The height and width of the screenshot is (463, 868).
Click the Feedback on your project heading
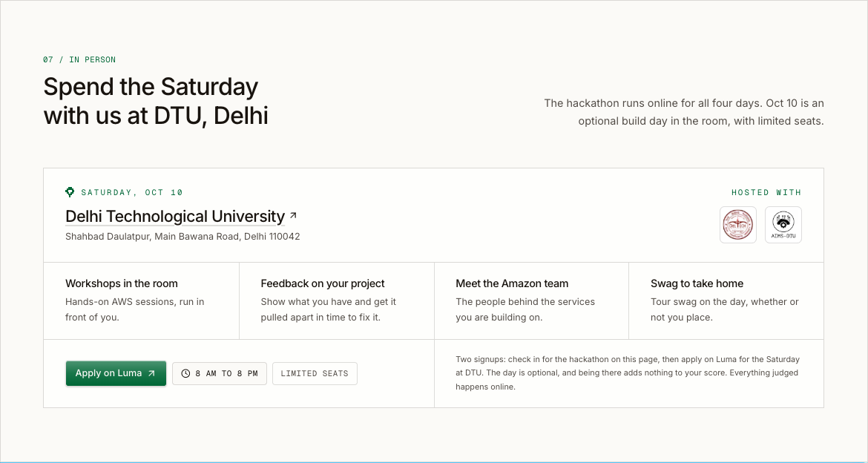[323, 283]
